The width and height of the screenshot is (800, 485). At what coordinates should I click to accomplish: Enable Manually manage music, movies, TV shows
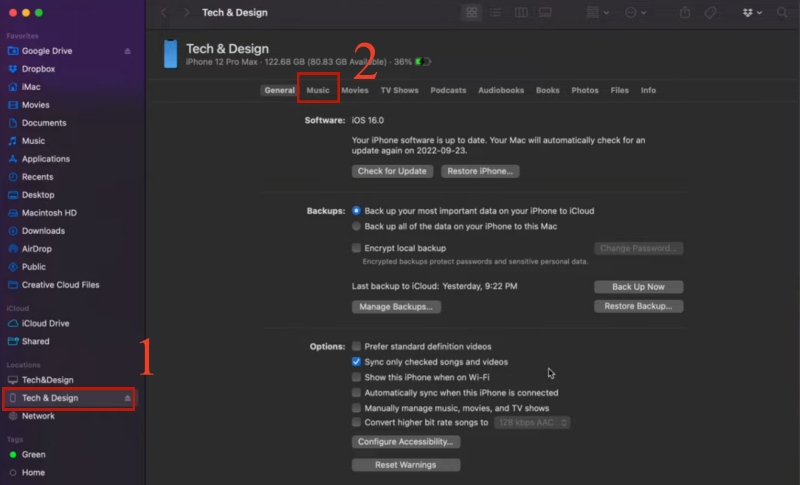[x=356, y=408]
